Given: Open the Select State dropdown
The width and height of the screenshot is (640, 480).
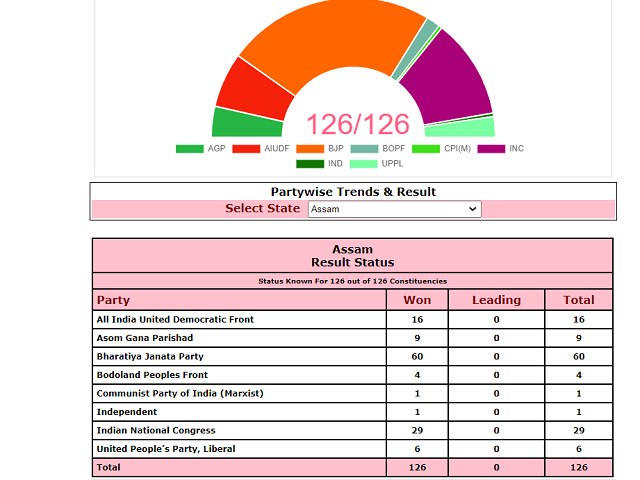Looking at the screenshot, I should click(x=394, y=209).
